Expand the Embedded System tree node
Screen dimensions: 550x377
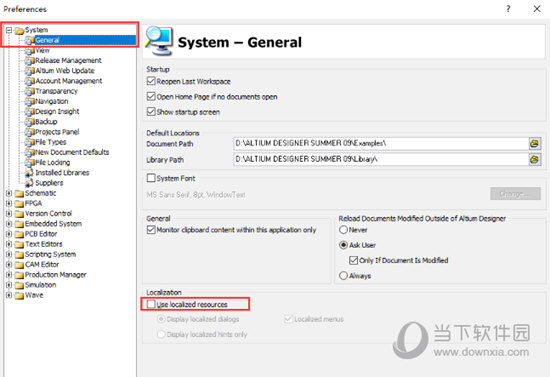point(9,224)
